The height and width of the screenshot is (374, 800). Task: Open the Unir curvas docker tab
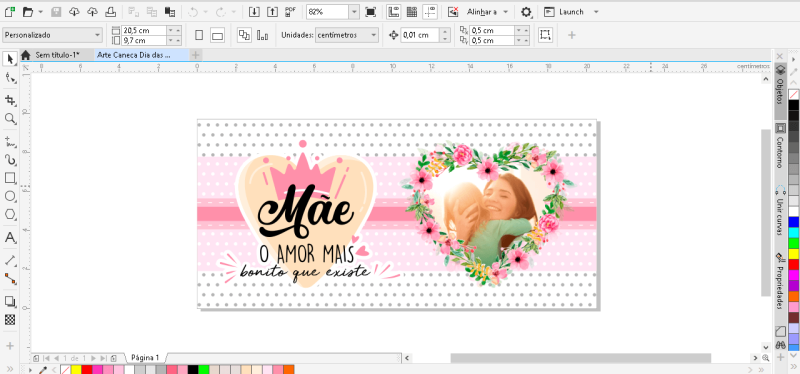tap(780, 211)
